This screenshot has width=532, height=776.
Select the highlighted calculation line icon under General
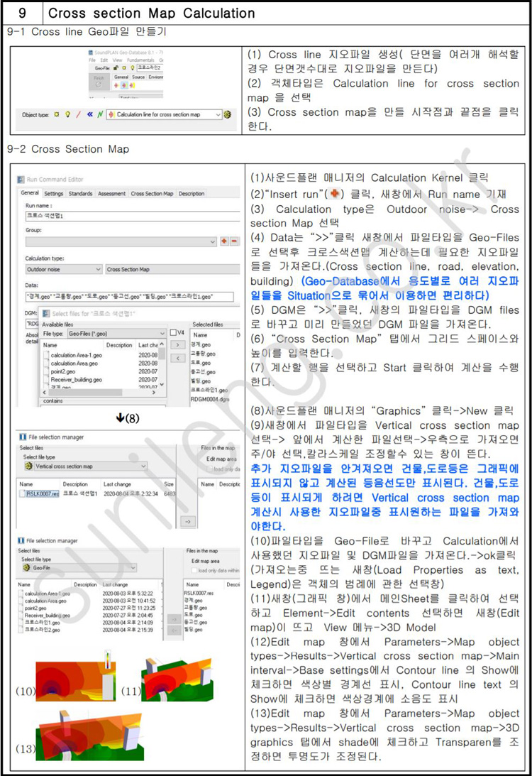pyautogui.click(x=124, y=85)
